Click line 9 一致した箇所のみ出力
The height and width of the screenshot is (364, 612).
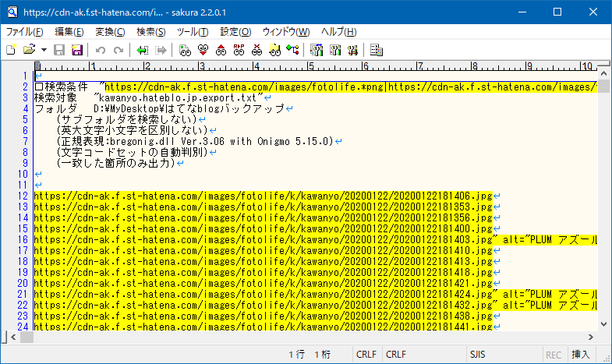point(115,164)
